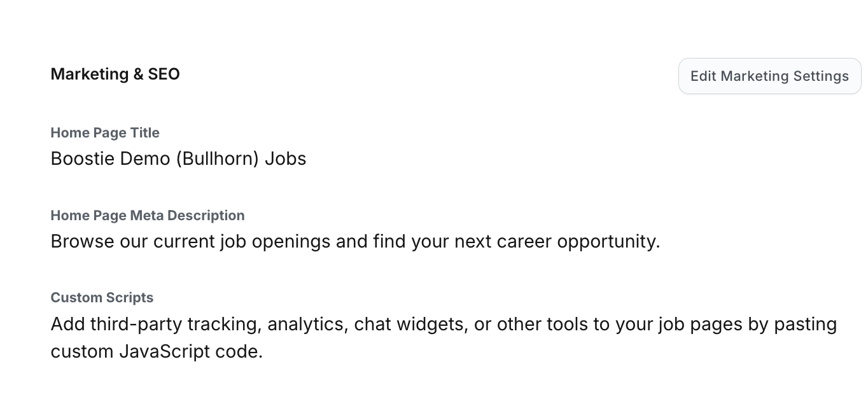
Task: Click the Boostie Demo (Bullhorn) Jobs title value
Action: (178, 158)
